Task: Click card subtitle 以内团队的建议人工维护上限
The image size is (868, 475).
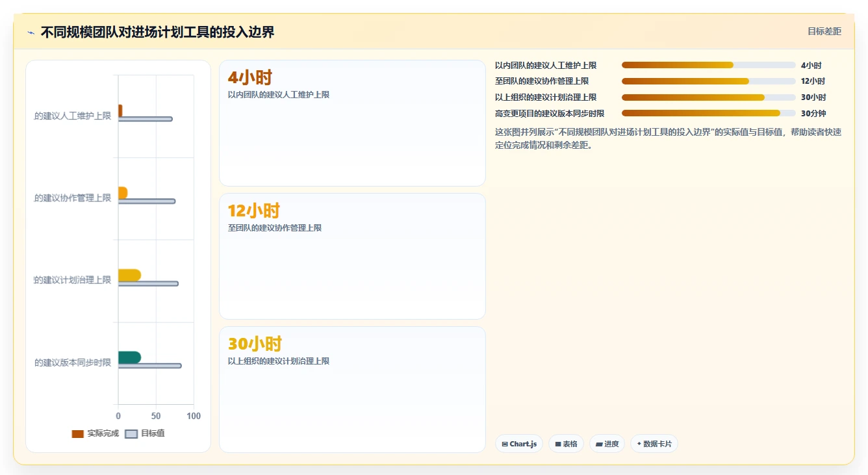Action: [278, 95]
